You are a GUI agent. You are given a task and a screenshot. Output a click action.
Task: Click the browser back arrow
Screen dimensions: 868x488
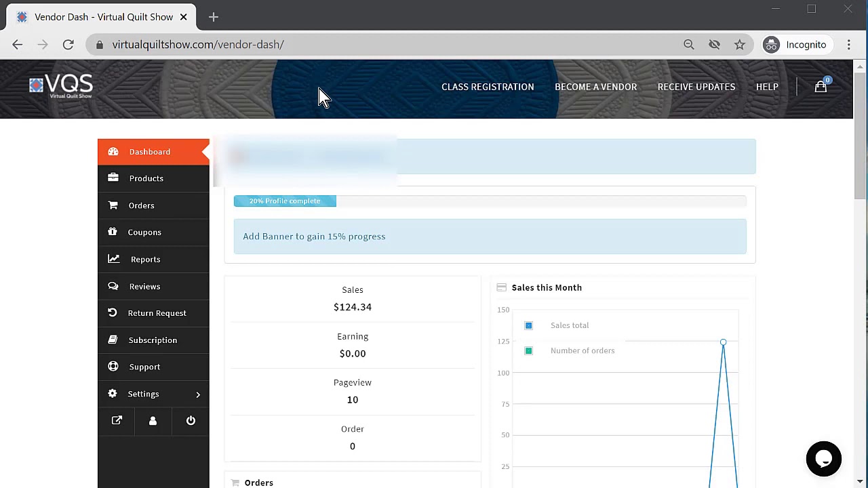click(x=18, y=45)
